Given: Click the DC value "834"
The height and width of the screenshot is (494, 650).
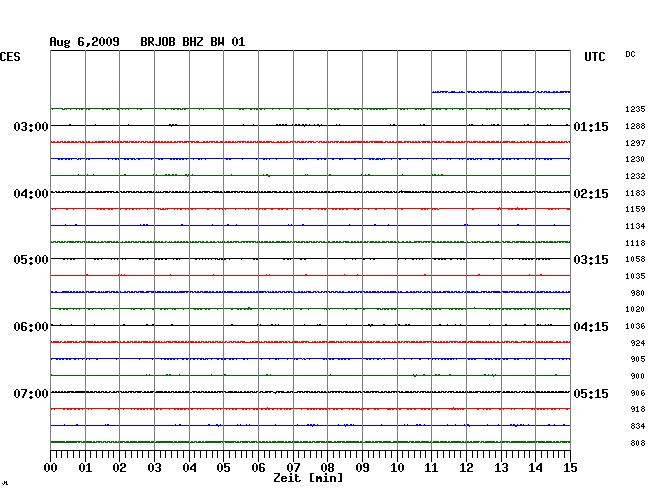Looking at the screenshot, I should tap(638, 426).
